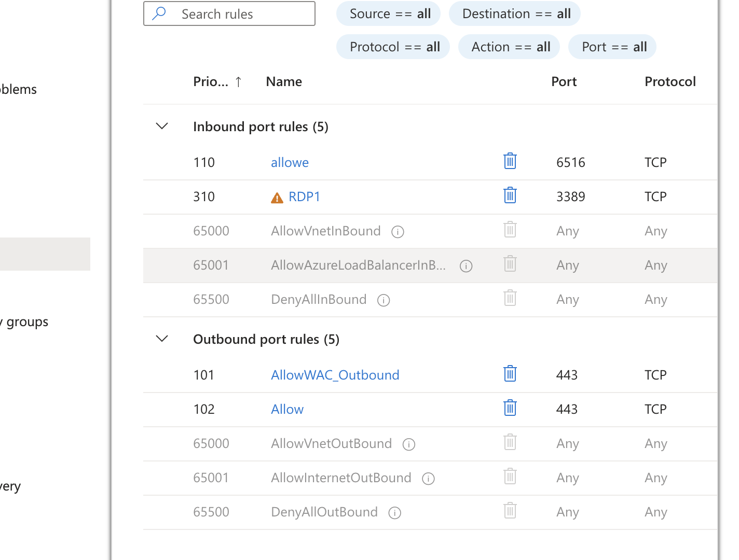Collapse the Inbound port rules section
The width and height of the screenshot is (739, 560).
[162, 126]
